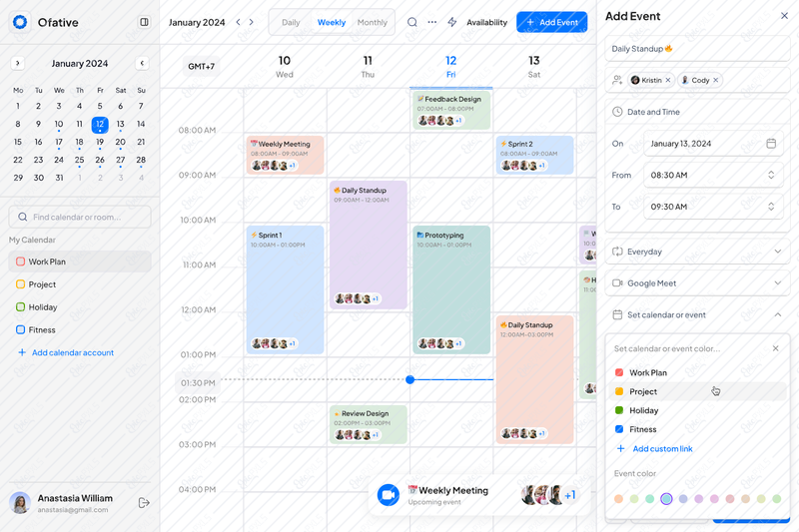Click the Availability button
Screen dimensions: 799x532
click(486, 22)
